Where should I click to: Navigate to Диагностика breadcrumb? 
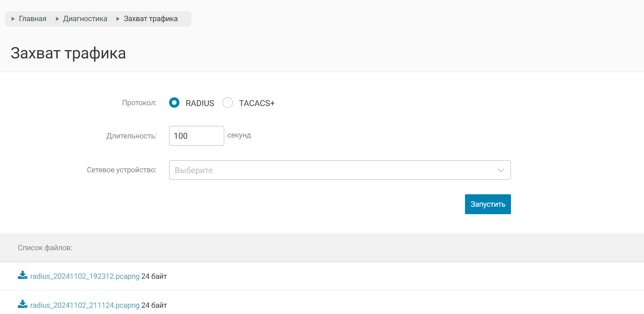click(85, 19)
